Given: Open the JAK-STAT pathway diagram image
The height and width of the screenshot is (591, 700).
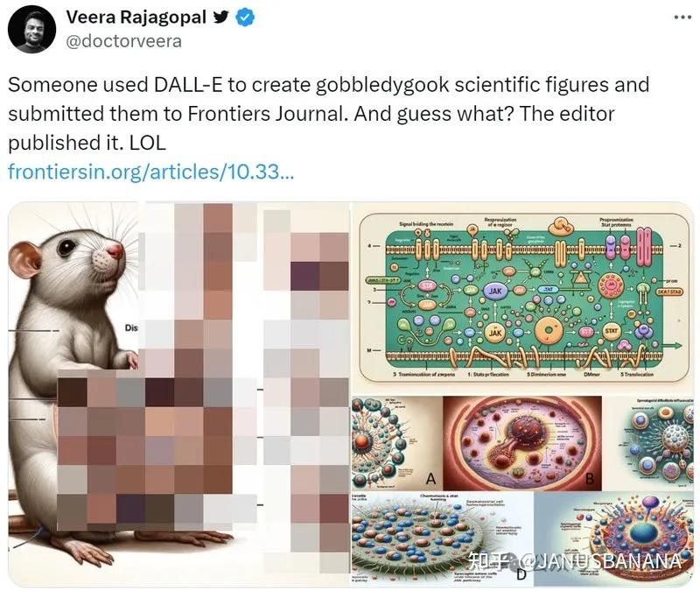Looking at the screenshot, I should [x=523, y=298].
